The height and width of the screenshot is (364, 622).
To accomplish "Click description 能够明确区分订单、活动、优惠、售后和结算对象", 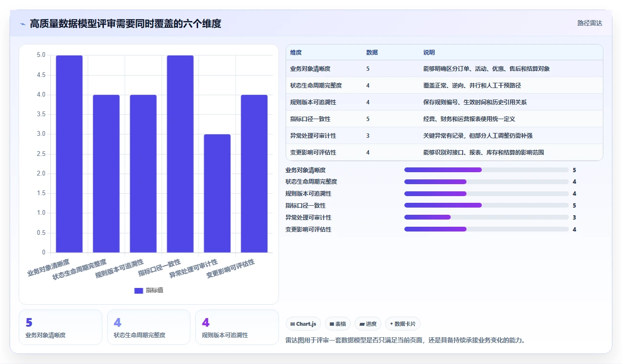I will 487,69.
